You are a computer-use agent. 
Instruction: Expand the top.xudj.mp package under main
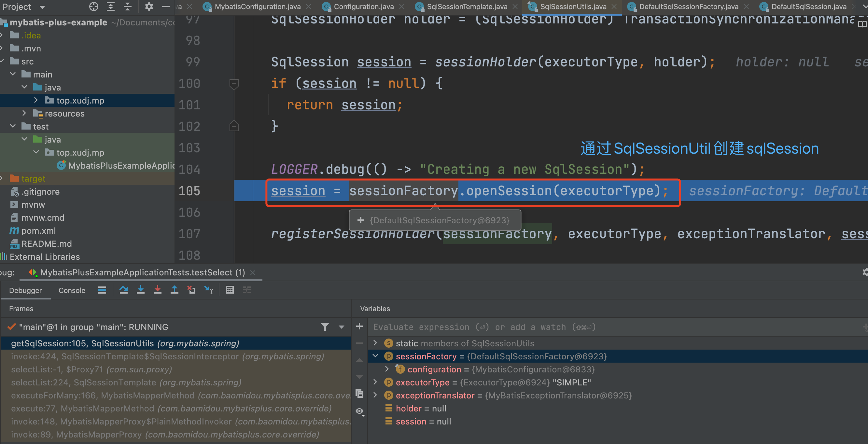(36, 100)
